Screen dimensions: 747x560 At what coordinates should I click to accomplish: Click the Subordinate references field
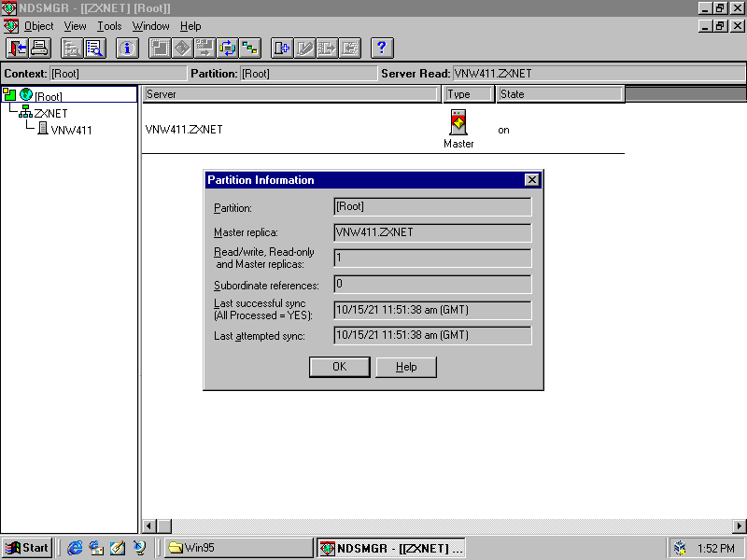point(432,284)
